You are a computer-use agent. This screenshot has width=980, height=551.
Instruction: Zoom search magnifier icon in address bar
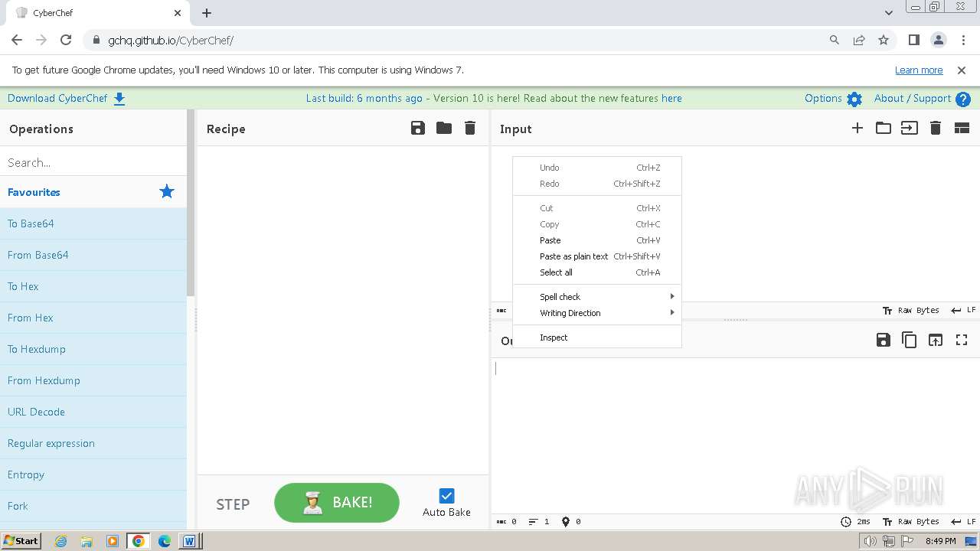point(835,40)
